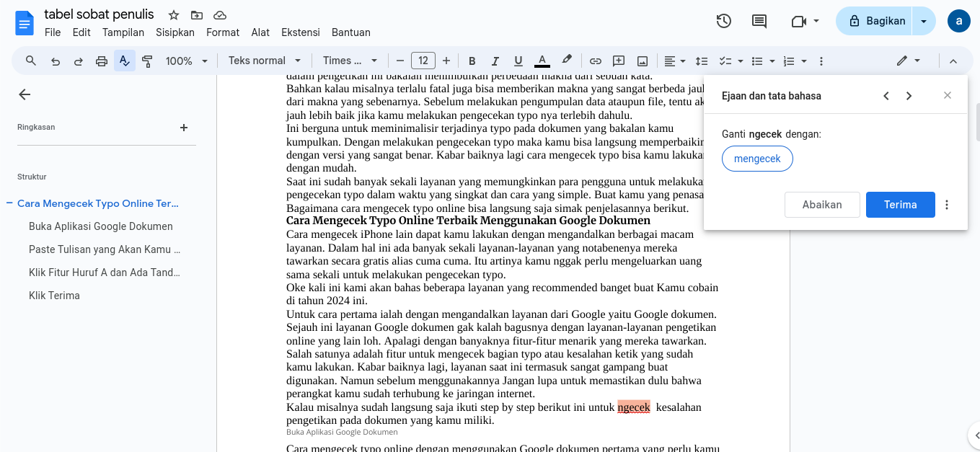Close the outline with the back arrow
The height and width of the screenshot is (452, 980).
[25, 94]
